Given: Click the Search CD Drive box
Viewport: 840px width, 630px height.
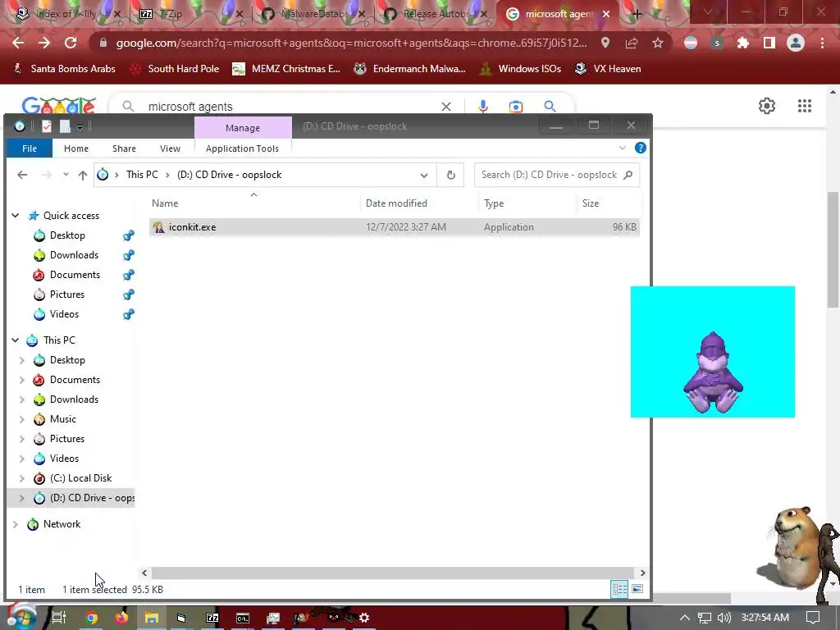Looking at the screenshot, I should [557, 175].
